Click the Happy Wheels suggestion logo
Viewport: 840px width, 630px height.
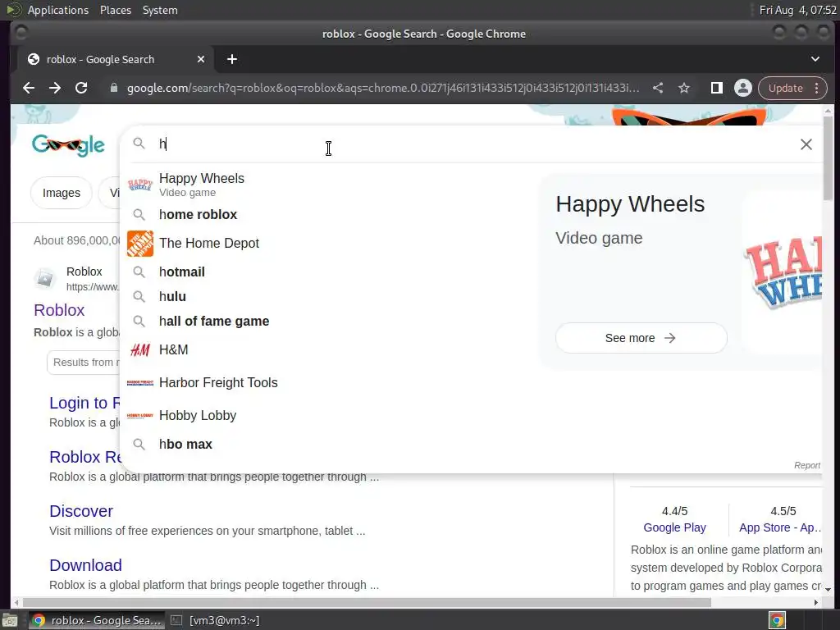pyautogui.click(x=139, y=185)
